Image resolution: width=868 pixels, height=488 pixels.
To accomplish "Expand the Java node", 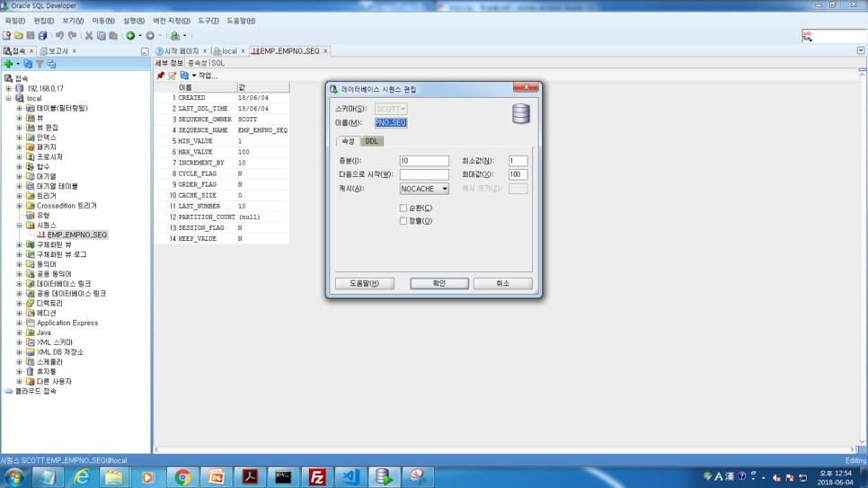I will tap(19, 333).
